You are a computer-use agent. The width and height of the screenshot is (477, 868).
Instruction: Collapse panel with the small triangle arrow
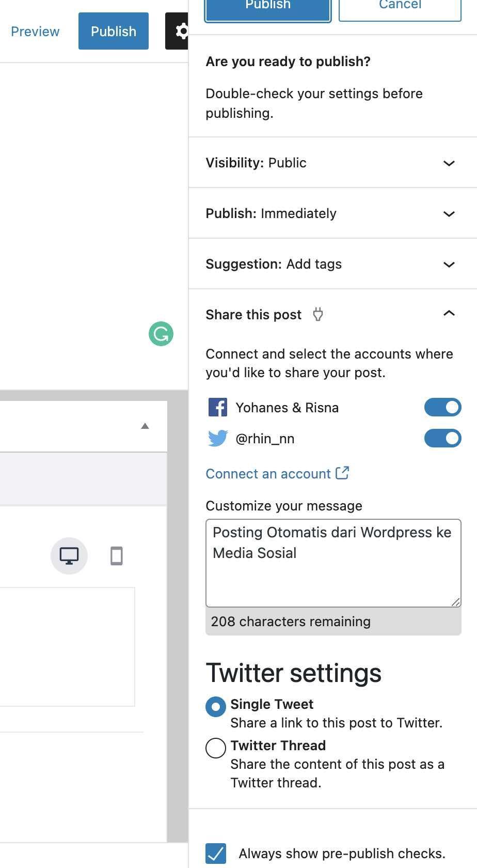pos(145,426)
